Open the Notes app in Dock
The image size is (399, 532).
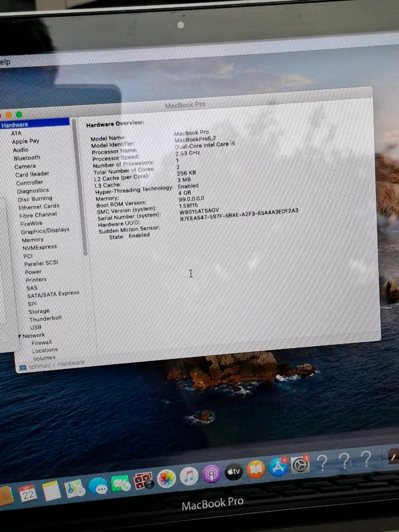coord(51,491)
